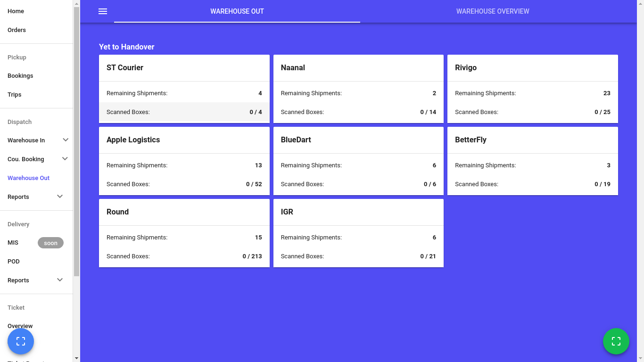The width and height of the screenshot is (644, 362).
Task: Click the green scan floating button
Action: click(616, 341)
